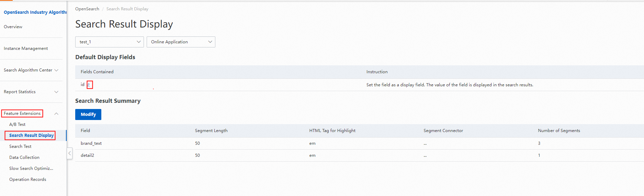The height and width of the screenshot is (196, 644).
Task: Click the Search Result Display breadcrumb
Action: 127,9
